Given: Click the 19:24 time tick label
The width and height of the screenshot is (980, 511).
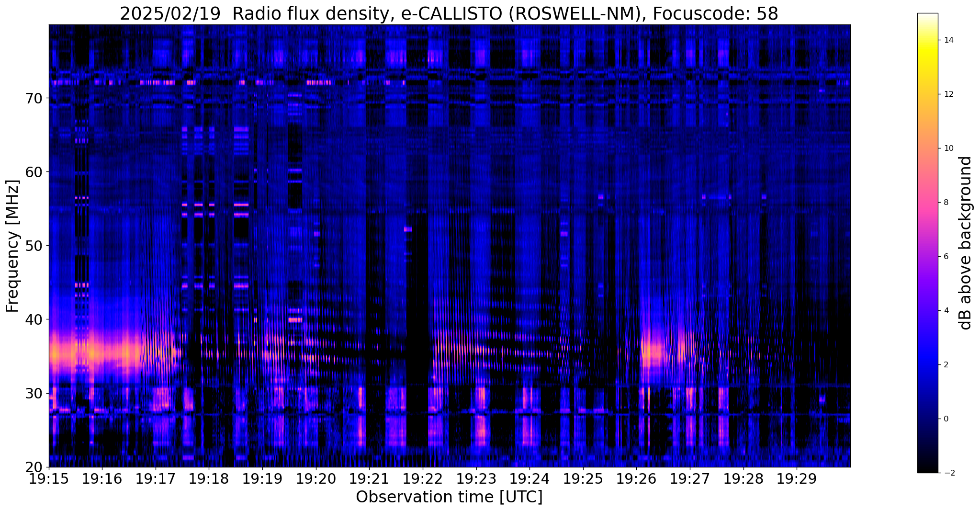Looking at the screenshot, I should point(529,479).
